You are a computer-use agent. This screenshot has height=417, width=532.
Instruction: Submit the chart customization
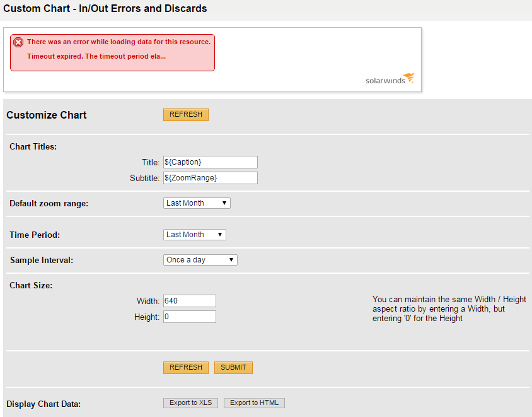233,368
